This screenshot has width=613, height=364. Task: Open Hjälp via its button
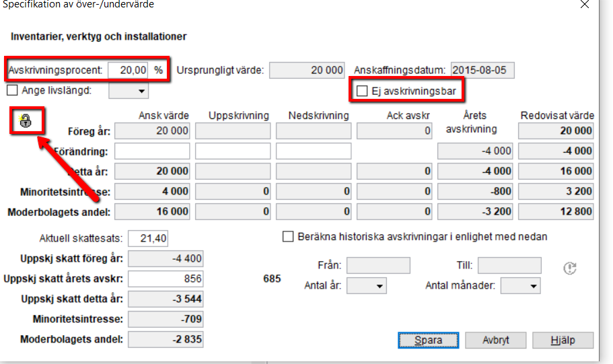pyautogui.click(x=563, y=340)
